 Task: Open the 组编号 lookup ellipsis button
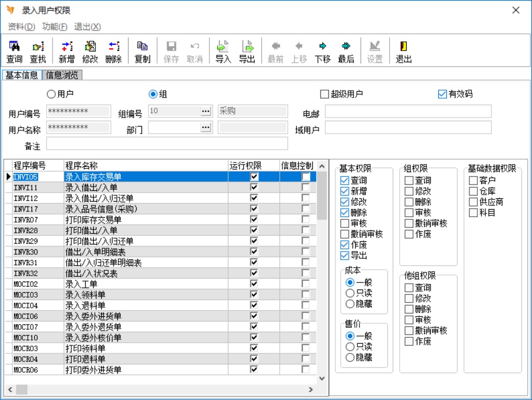(206, 111)
